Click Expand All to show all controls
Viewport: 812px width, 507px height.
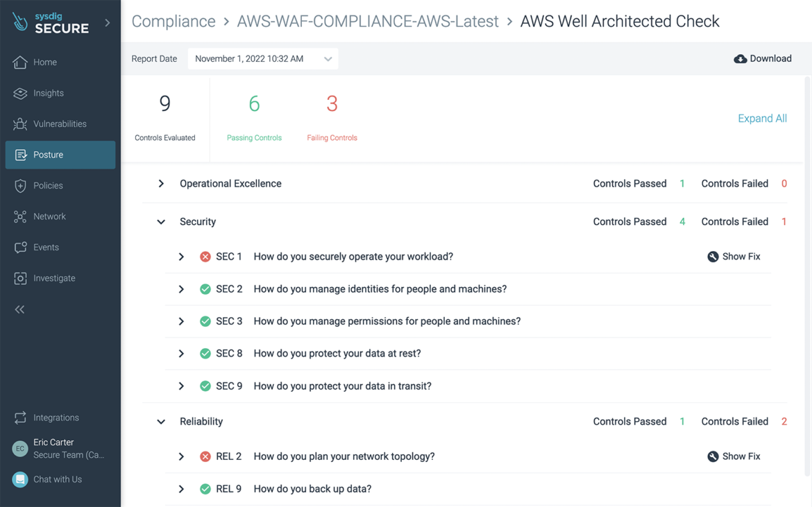pos(762,118)
